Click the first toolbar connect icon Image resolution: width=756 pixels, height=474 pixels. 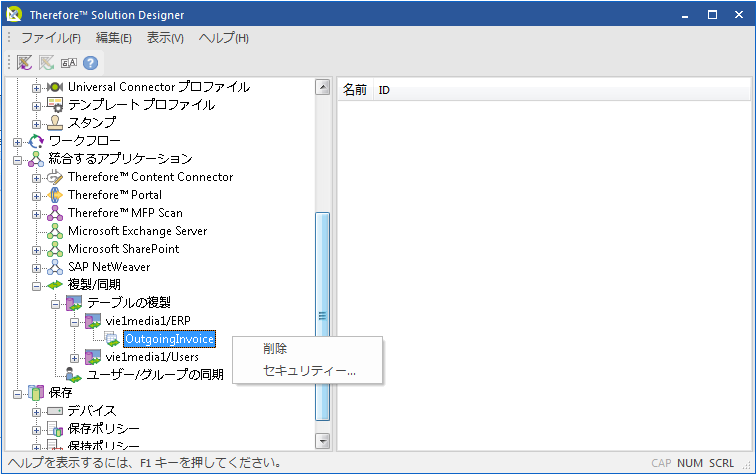[x=24, y=63]
